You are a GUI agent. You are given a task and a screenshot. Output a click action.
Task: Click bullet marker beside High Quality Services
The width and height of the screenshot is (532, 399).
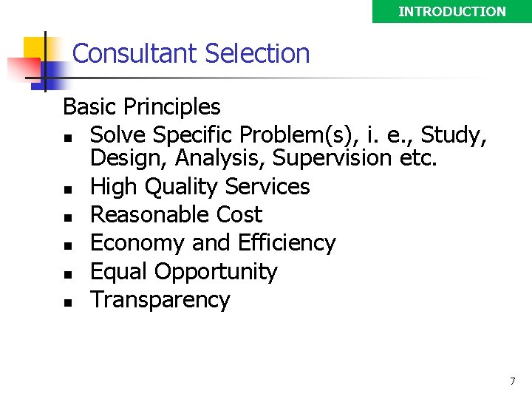click(68, 190)
